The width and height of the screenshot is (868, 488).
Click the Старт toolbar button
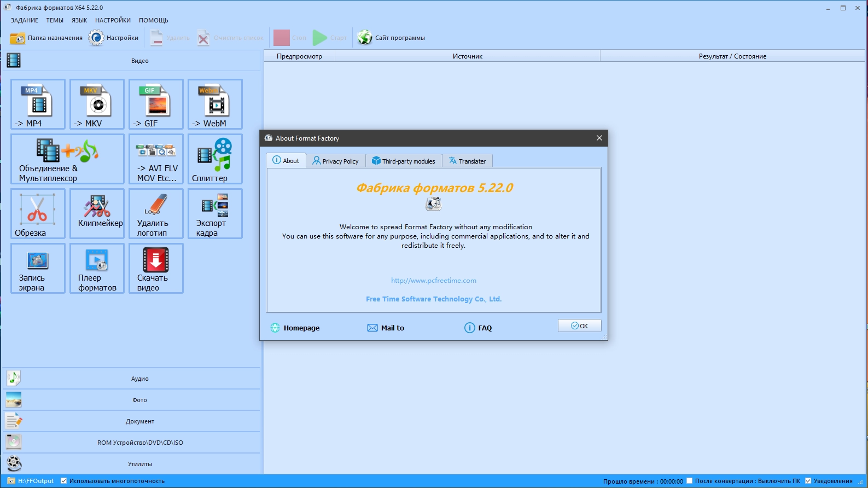tap(329, 38)
